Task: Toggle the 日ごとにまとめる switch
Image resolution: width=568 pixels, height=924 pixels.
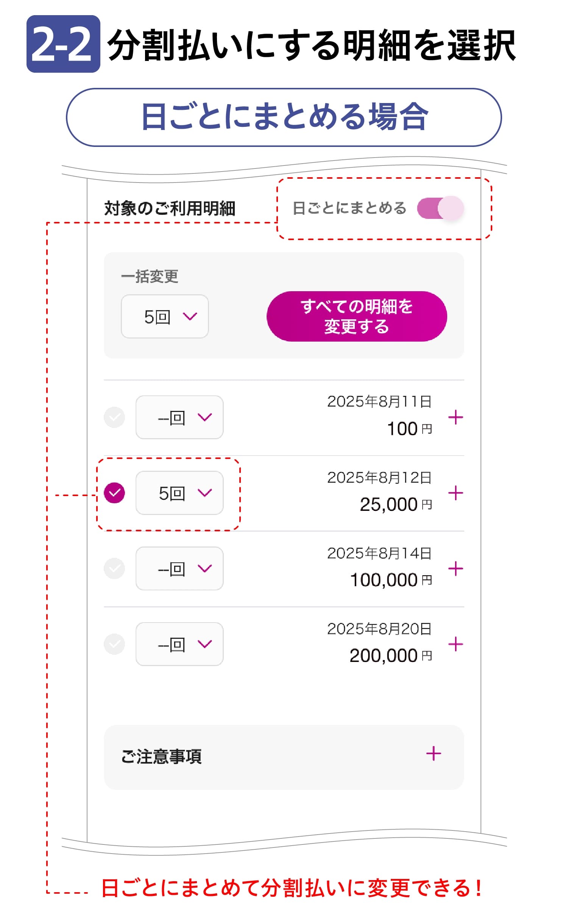Action: pos(440,208)
